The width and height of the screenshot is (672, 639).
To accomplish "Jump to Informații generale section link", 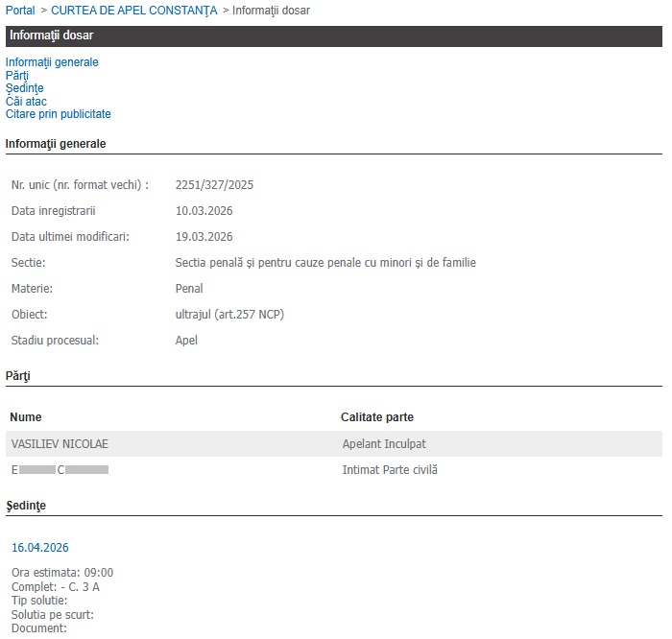I will (x=52, y=62).
